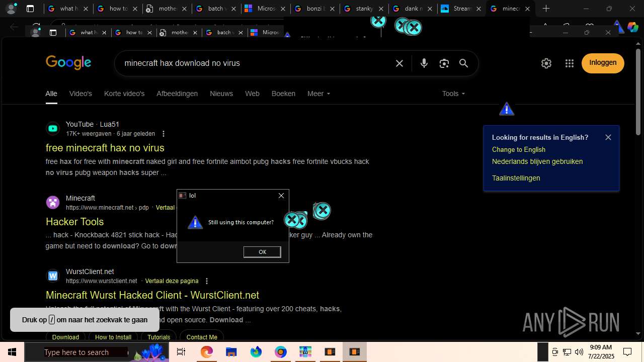
Task: Open a new browser tab
Action: 546,9
